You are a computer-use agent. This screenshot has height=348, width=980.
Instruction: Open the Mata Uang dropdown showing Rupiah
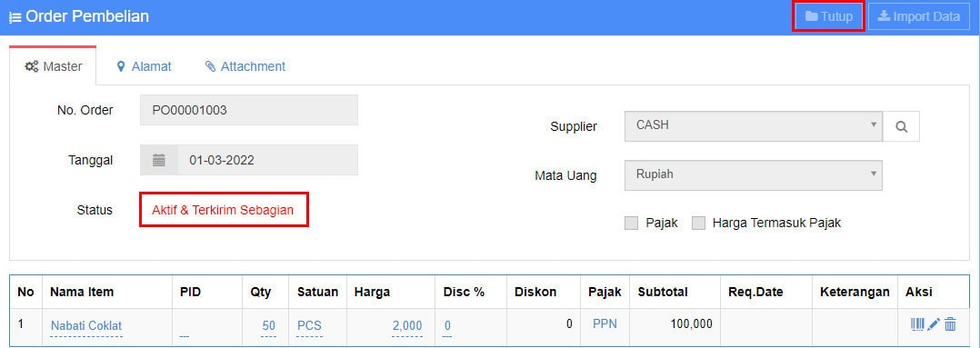pyautogui.click(x=753, y=175)
